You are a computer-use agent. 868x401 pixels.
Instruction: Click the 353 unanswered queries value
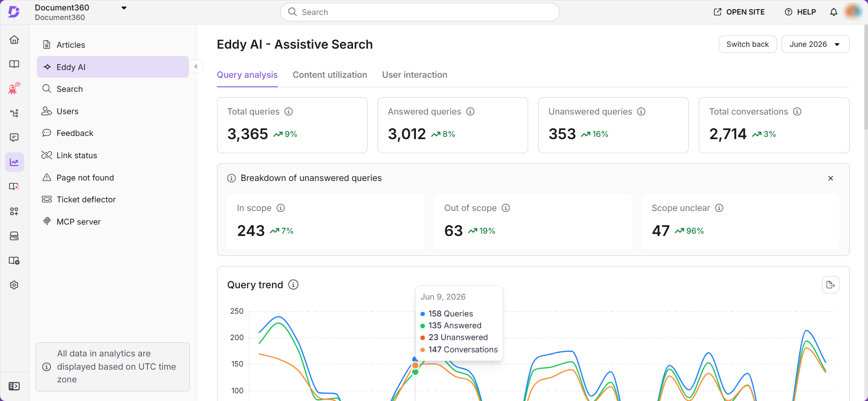point(562,134)
